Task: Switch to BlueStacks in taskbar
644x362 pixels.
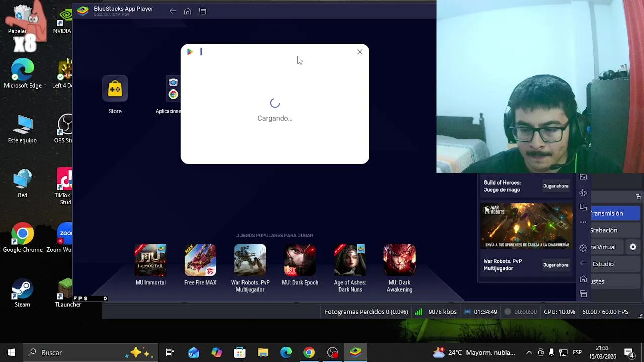Action: (356, 353)
